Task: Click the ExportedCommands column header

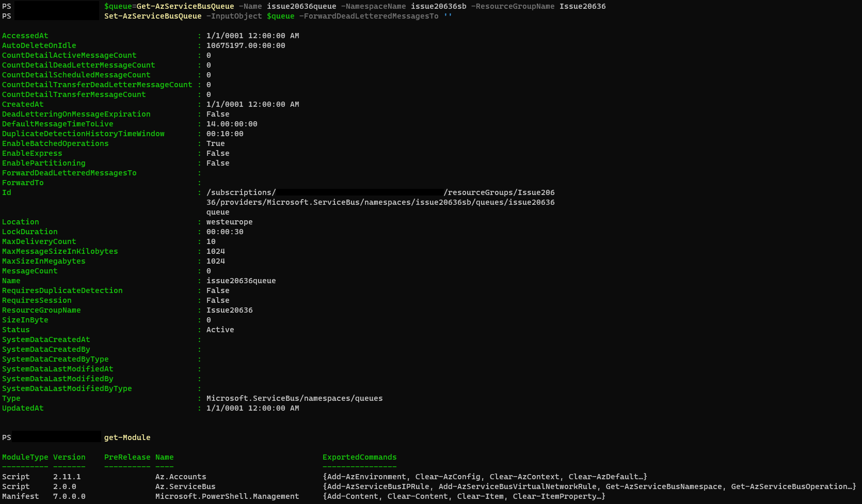Action: coord(359,457)
